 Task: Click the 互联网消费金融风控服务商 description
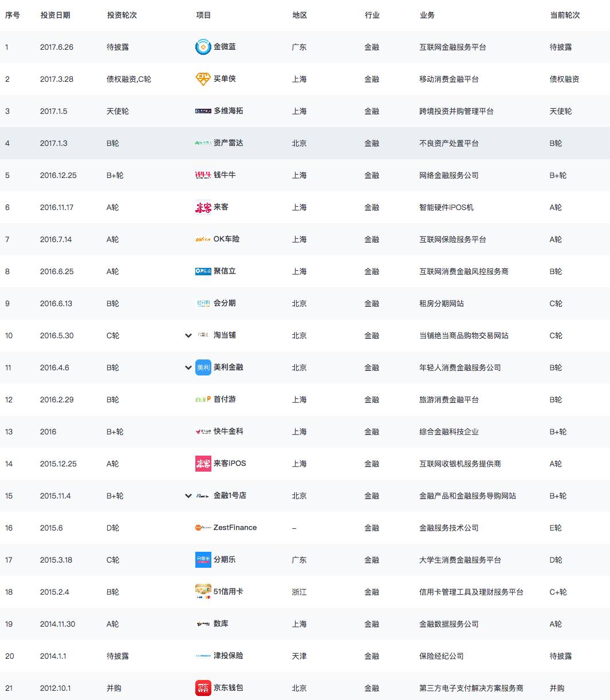coord(464,271)
